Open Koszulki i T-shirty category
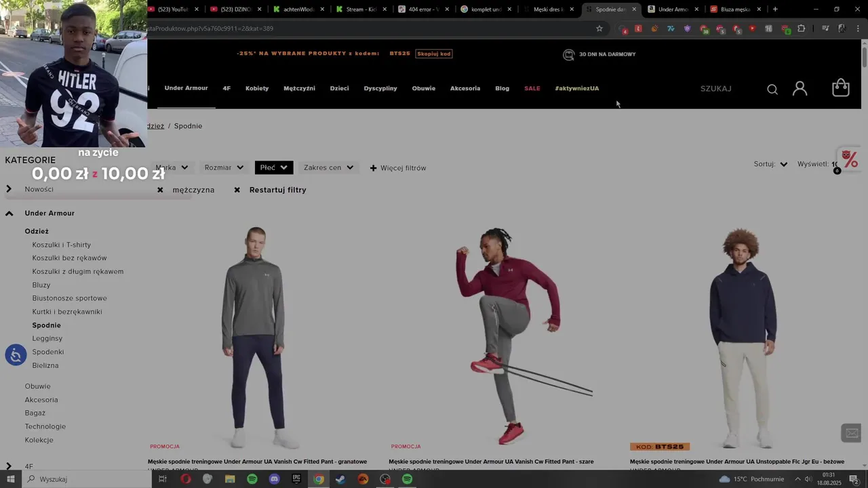Image resolution: width=868 pixels, height=488 pixels. click(62, 245)
